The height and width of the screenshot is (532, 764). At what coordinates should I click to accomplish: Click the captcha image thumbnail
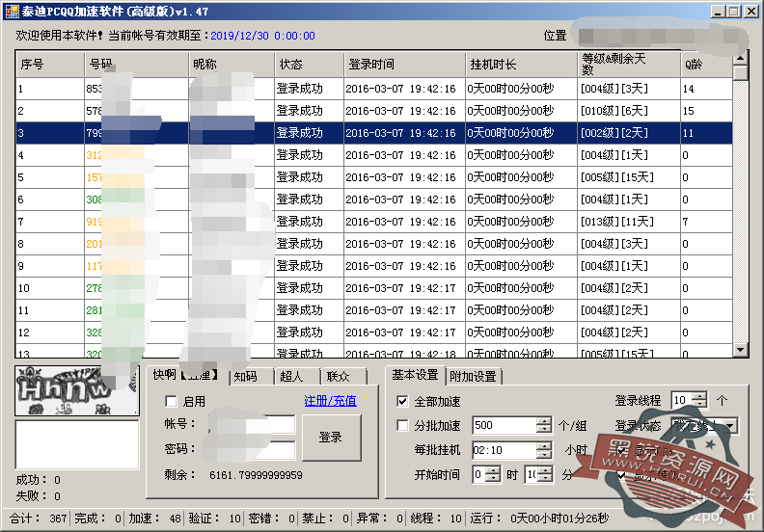77,391
